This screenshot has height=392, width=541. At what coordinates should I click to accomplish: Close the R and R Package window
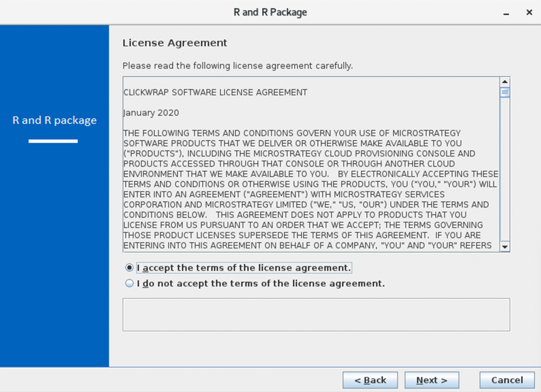point(529,12)
